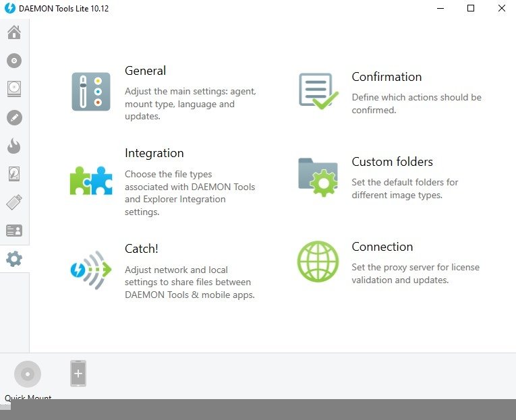The height and width of the screenshot is (420, 516).
Task: Click the Custom folders gear folder icon
Action: coord(318,177)
